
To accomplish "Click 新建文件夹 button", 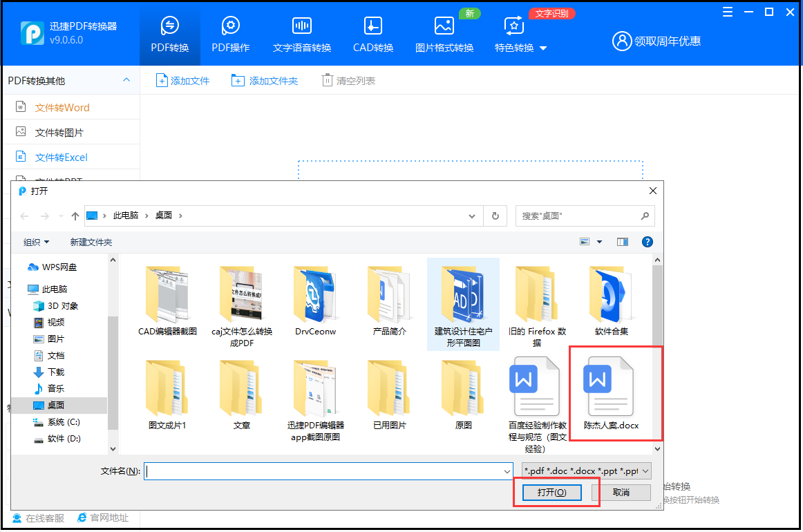I will point(91,243).
